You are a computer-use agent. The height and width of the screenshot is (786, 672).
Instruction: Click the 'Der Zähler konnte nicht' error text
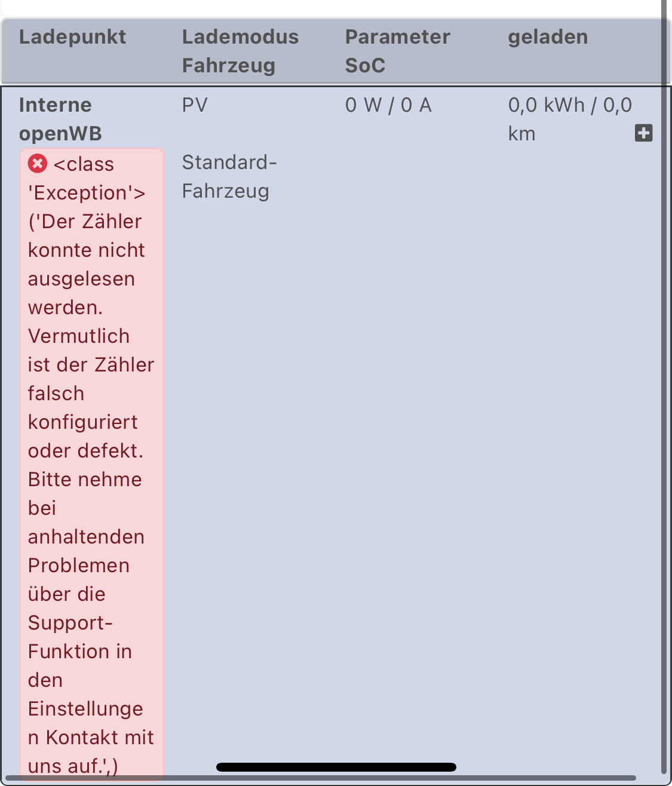[x=87, y=236]
